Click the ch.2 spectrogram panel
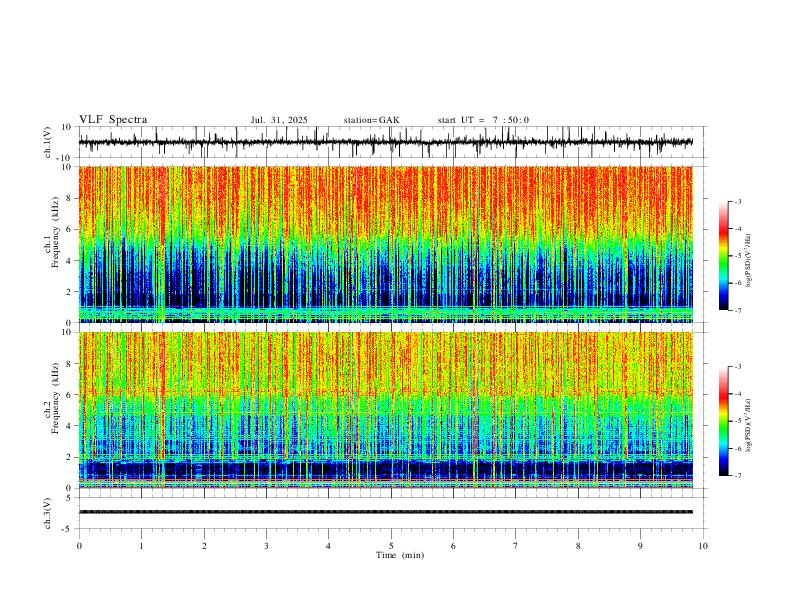The height and width of the screenshot is (612, 792). [x=385, y=410]
